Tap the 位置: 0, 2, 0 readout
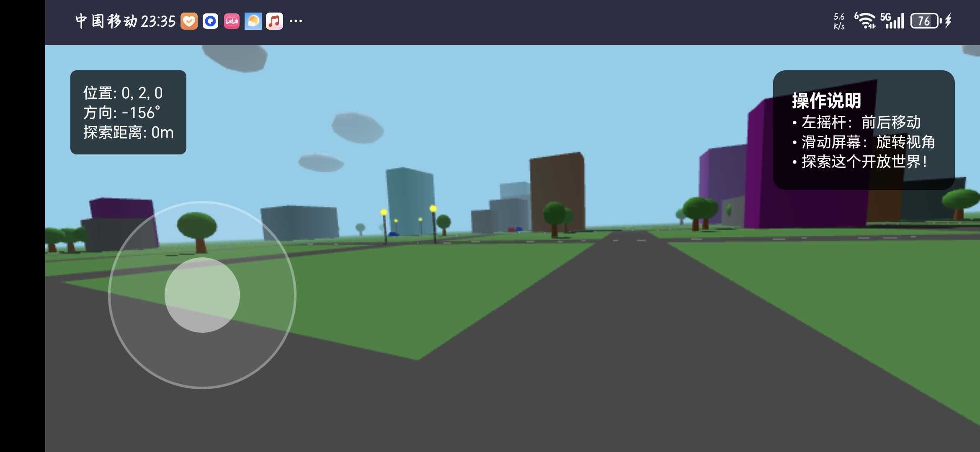 123,93
